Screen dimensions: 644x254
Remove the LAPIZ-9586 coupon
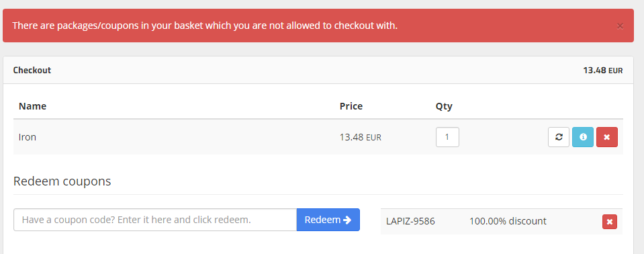(x=610, y=222)
